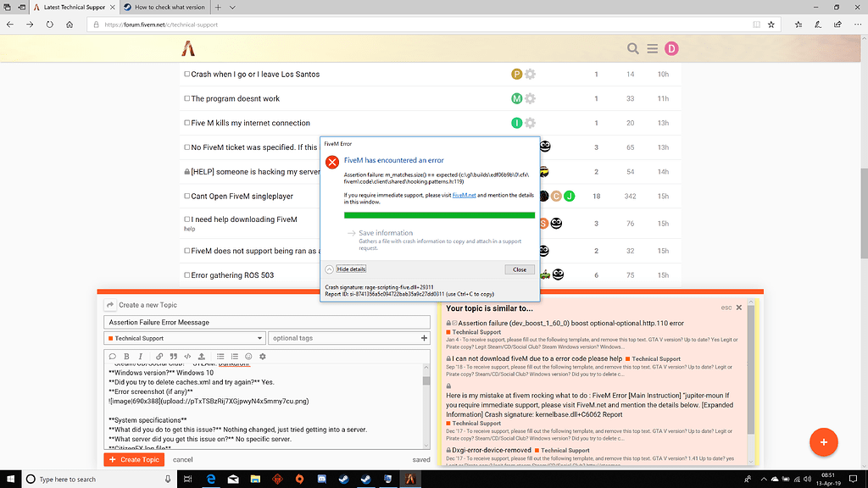Image resolution: width=868 pixels, height=488 pixels.
Task: Launch FiveM from the Windows taskbar
Action: coord(409,479)
